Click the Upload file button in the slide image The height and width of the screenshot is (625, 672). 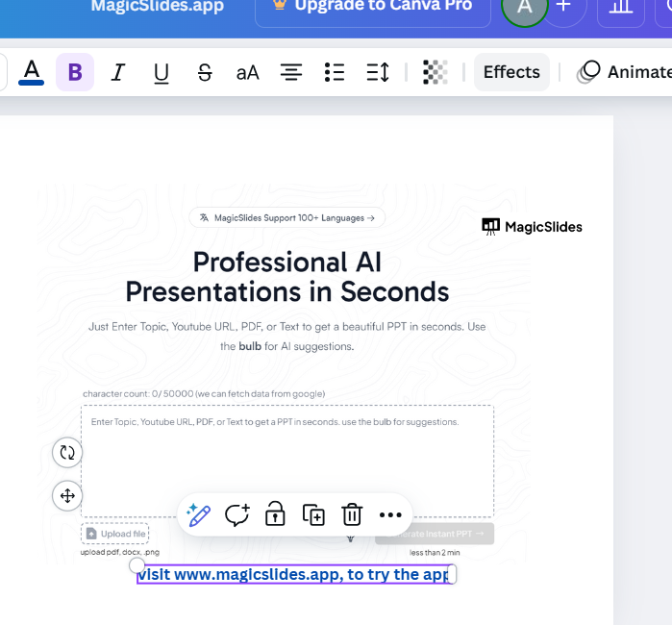115,534
